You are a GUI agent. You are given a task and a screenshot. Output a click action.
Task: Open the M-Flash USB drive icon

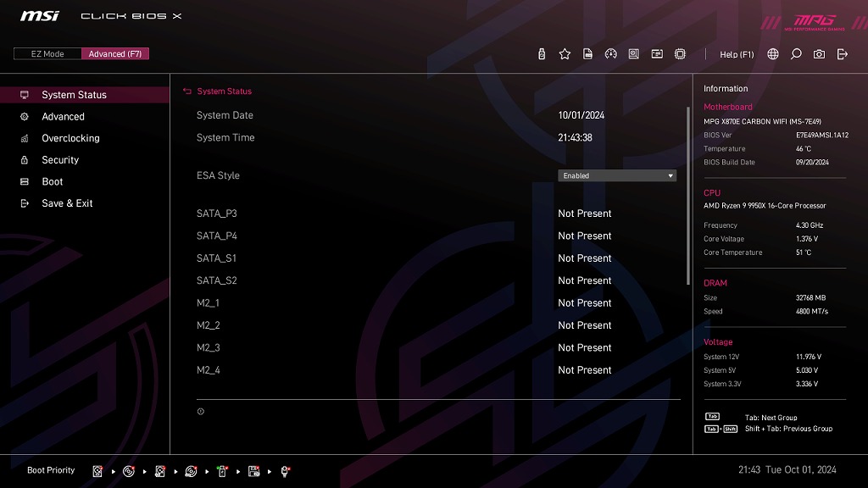pos(542,53)
